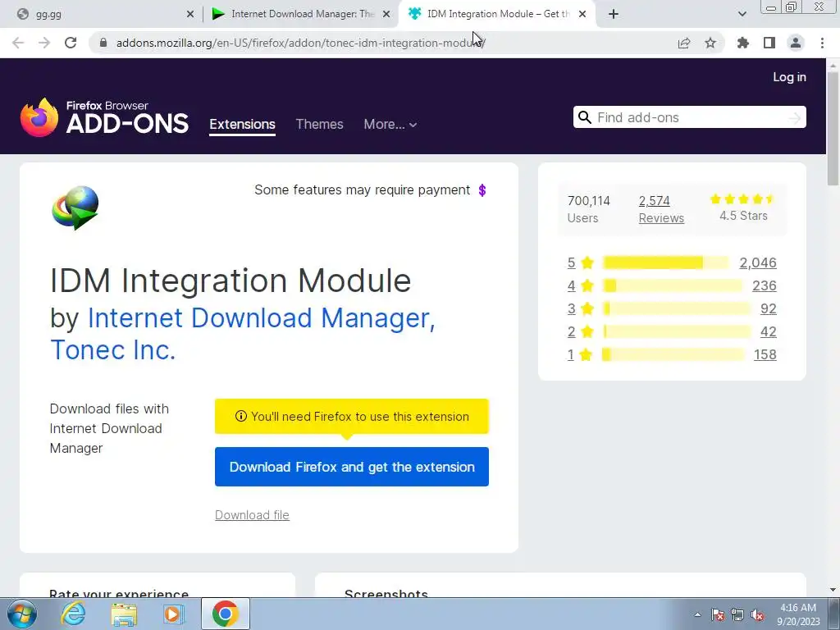The image size is (840, 630).
Task: Click the address bar URL
Action: [300, 43]
